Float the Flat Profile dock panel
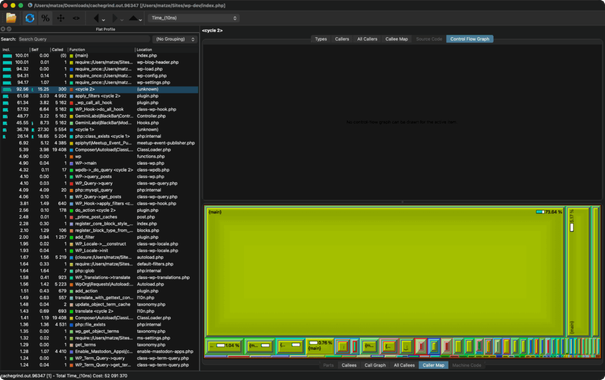This screenshot has height=380, width=605. pyautogui.click(x=9, y=29)
